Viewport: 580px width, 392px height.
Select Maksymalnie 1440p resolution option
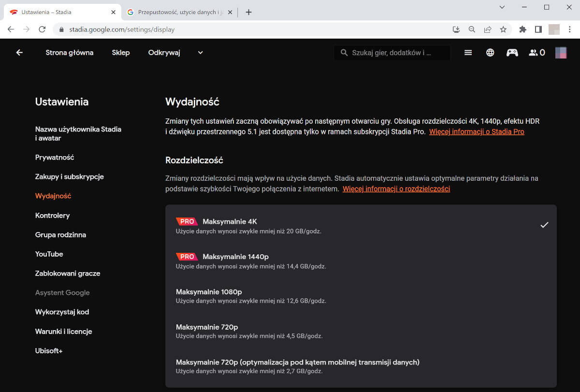(x=361, y=261)
